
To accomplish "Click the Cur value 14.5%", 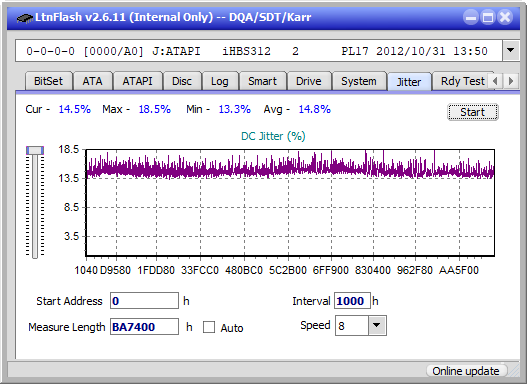I will [x=75, y=109].
